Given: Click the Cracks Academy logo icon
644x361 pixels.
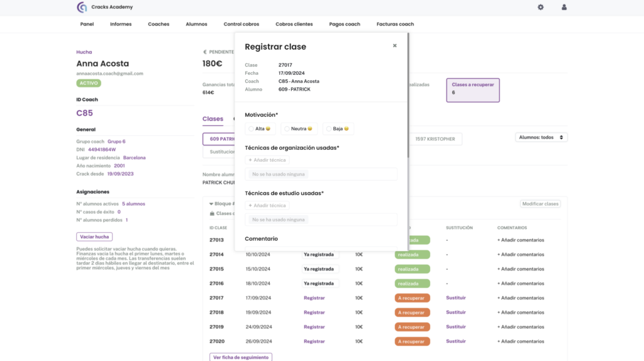Looking at the screenshot, I should coord(82,8).
